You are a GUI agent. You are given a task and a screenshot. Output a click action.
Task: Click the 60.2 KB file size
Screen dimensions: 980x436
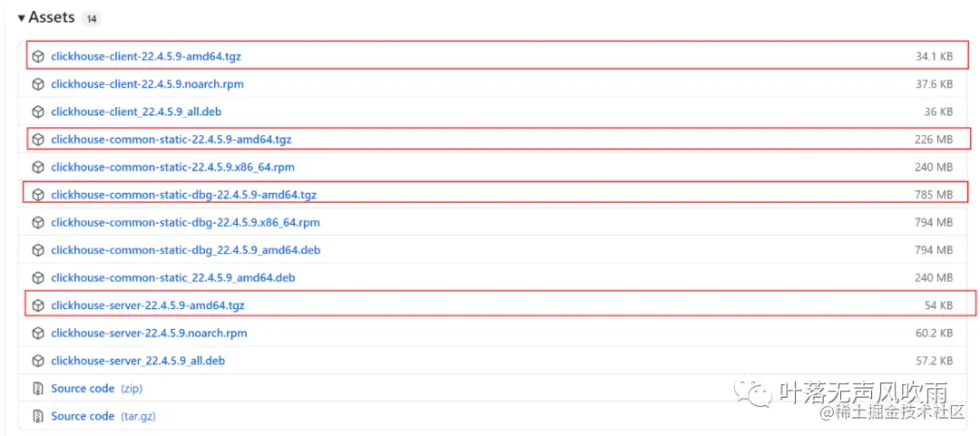coord(935,333)
